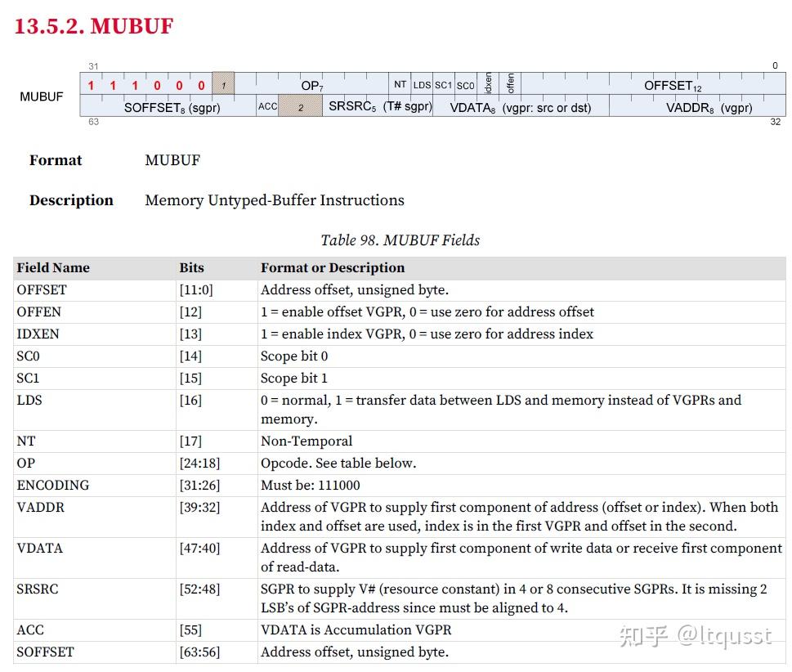Image resolution: width=792 pixels, height=672 pixels.
Task: Click the rotated offen bit cell
Action: (x=510, y=84)
